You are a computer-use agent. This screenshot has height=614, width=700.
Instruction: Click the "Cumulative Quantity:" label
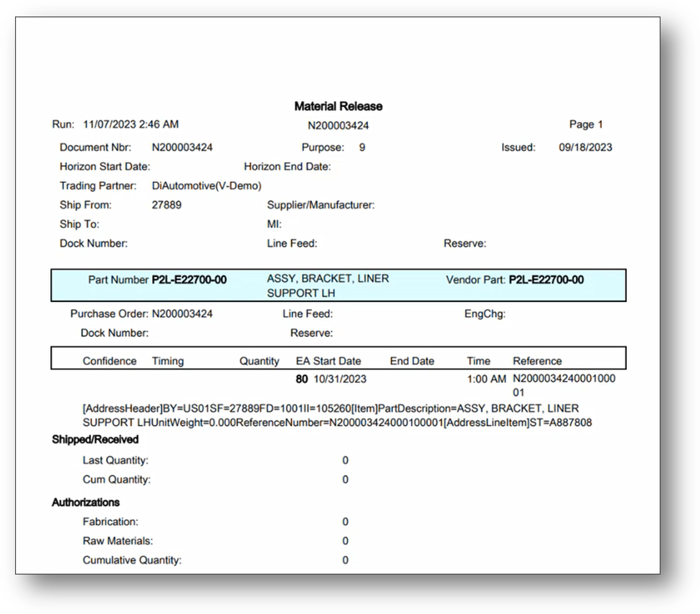tap(132, 560)
